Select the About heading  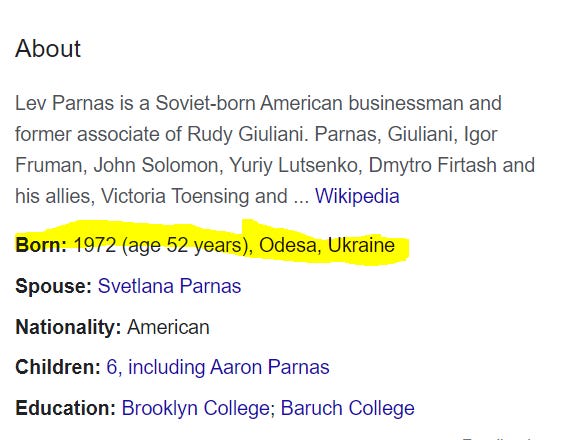pos(48,49)
